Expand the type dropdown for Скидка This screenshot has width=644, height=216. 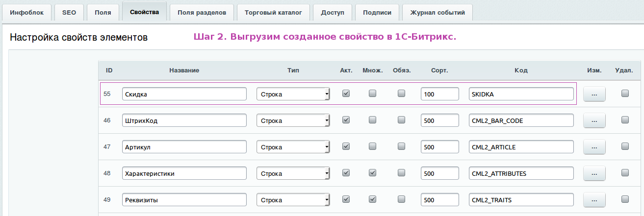[293, 94]
